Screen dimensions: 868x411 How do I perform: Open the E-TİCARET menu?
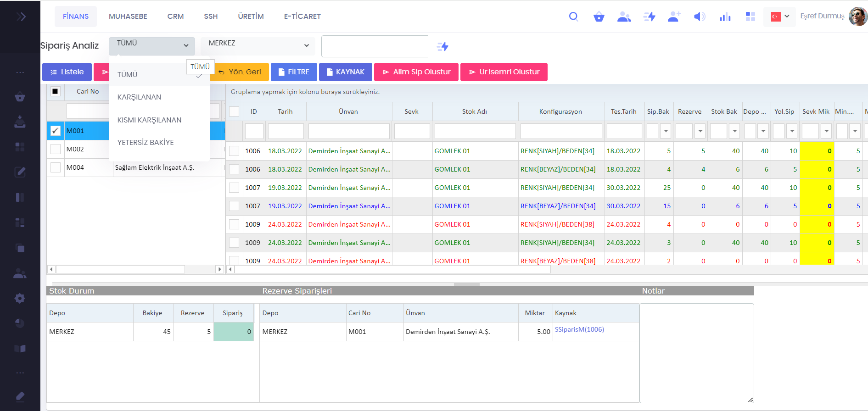(302, 17)
